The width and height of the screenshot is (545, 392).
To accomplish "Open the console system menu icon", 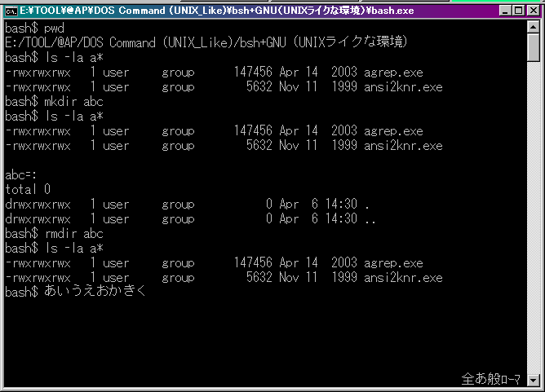I will [11, 11].
